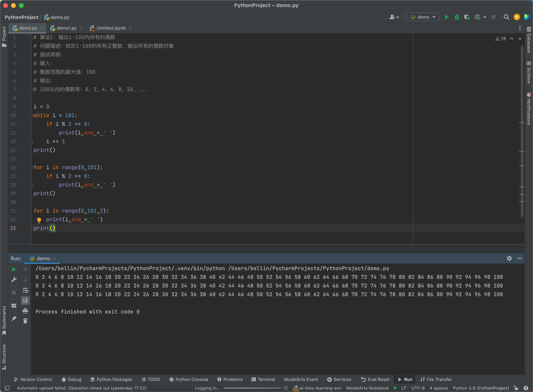Start debugging with the green bug icon
The image size is (533, 392).
coord(457,17)
